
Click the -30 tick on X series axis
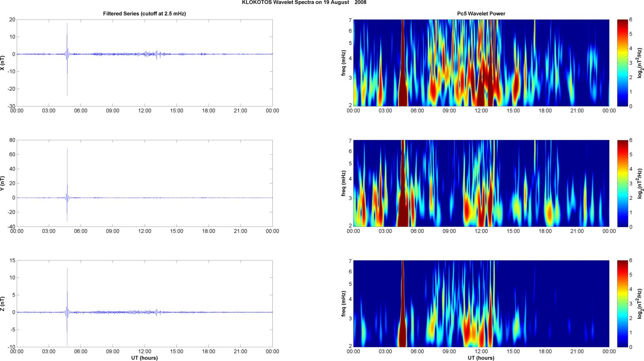[11, 106]
